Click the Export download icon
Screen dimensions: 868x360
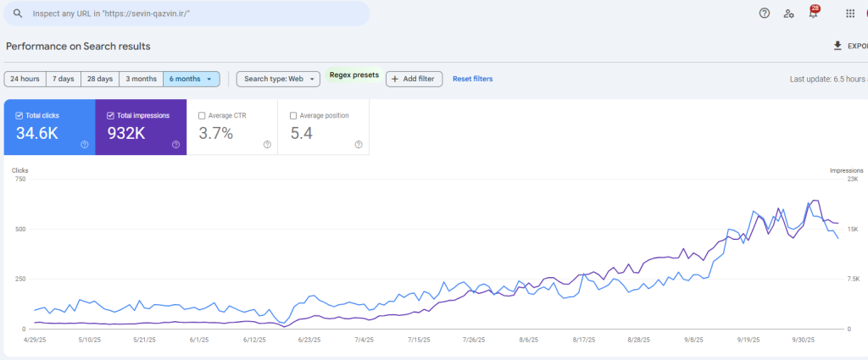click(x=838, y=46)
